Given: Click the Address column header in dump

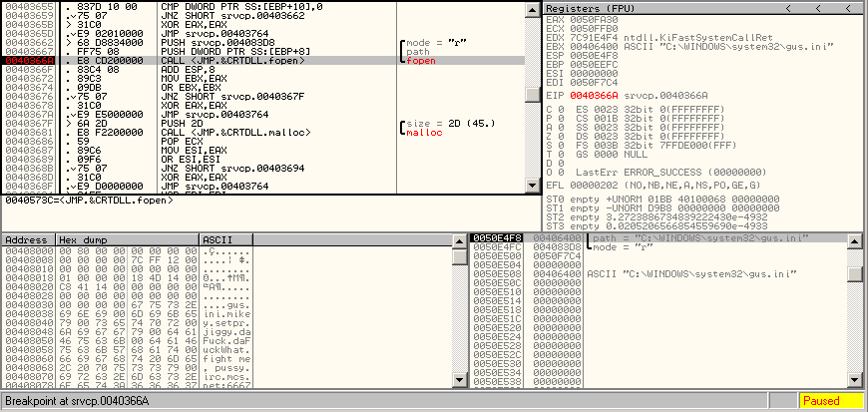Looking at the screenshot, I should point(28,240).
